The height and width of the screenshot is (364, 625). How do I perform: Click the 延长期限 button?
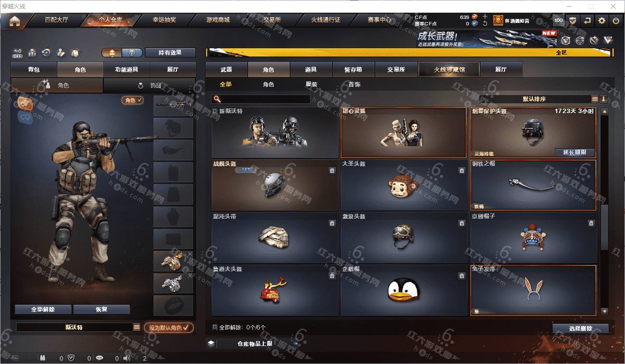[x=574, y=152]
